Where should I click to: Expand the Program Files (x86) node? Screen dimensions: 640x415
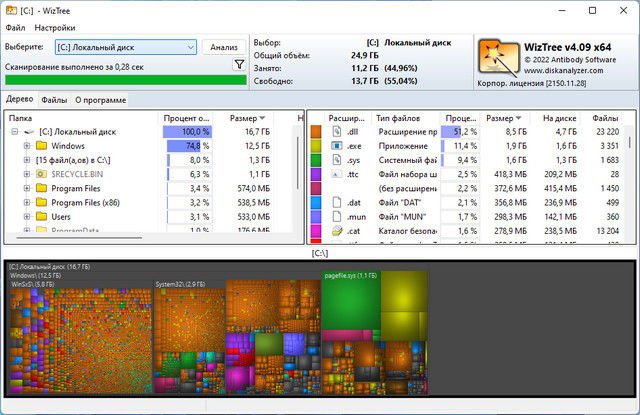27,202
